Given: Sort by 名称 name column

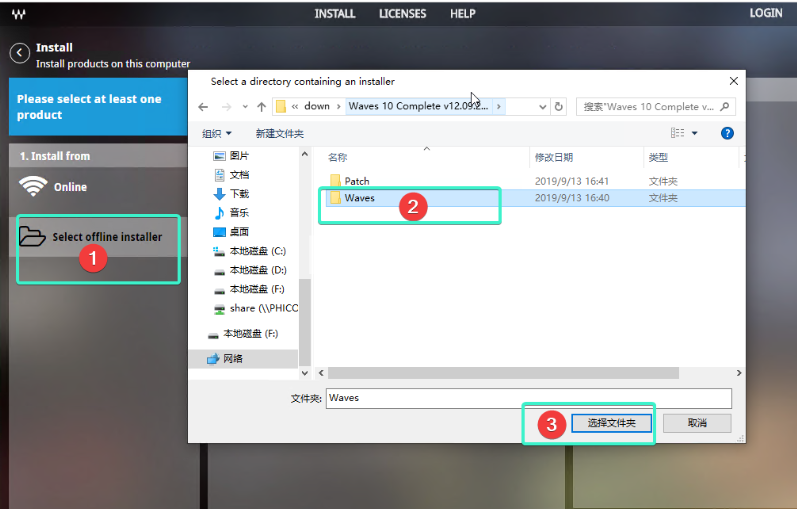Looking at the screenshot, I should coord(338,158).
